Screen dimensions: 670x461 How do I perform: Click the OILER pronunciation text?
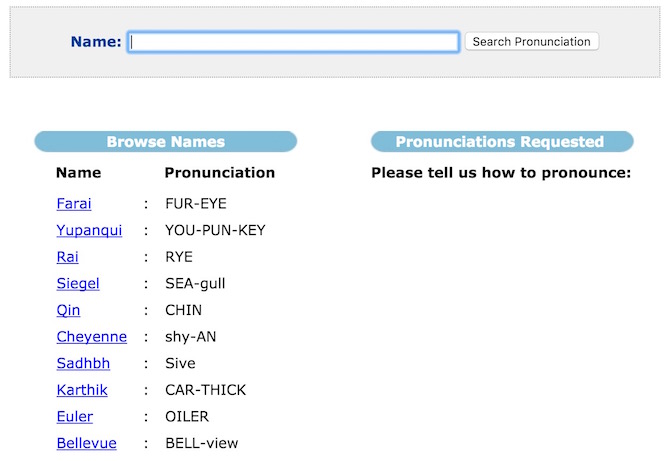(x=187, y=416)
